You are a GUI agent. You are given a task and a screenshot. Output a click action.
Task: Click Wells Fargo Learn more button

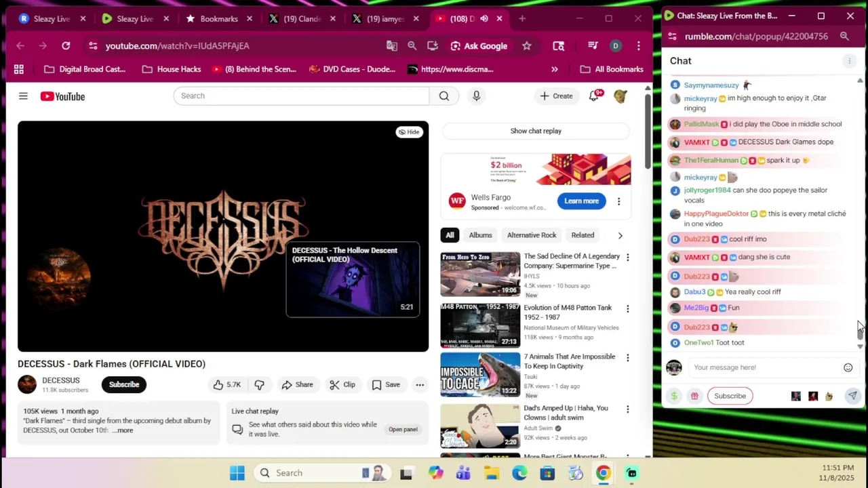581,201
